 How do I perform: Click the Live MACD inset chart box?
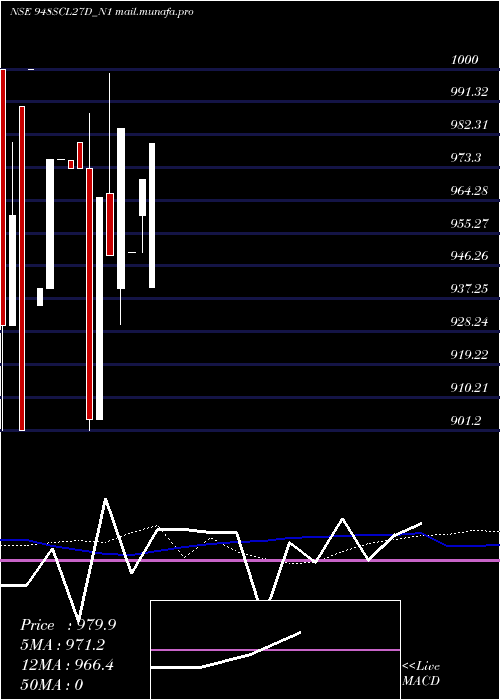[275, 650]
